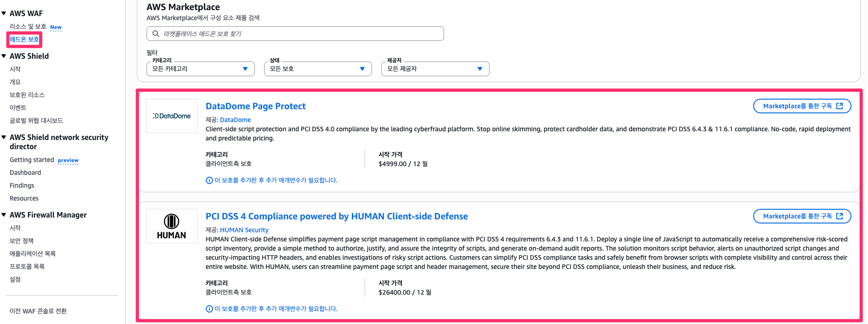Collapse AWS Shield network security director section
Viewport: 868px width, 324px height.
tap(4, 137)
